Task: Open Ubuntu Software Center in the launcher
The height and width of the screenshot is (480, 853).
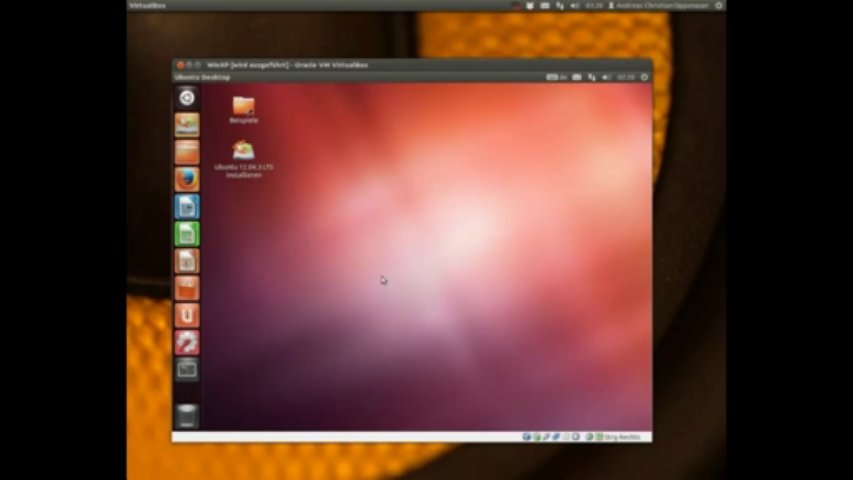Action: 187,288
